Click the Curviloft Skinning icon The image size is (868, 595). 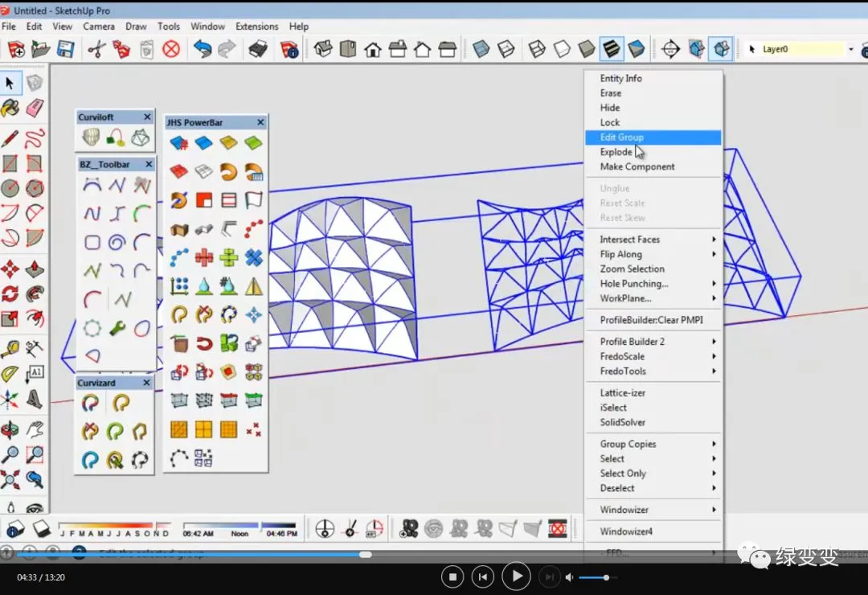click(141, 137)
